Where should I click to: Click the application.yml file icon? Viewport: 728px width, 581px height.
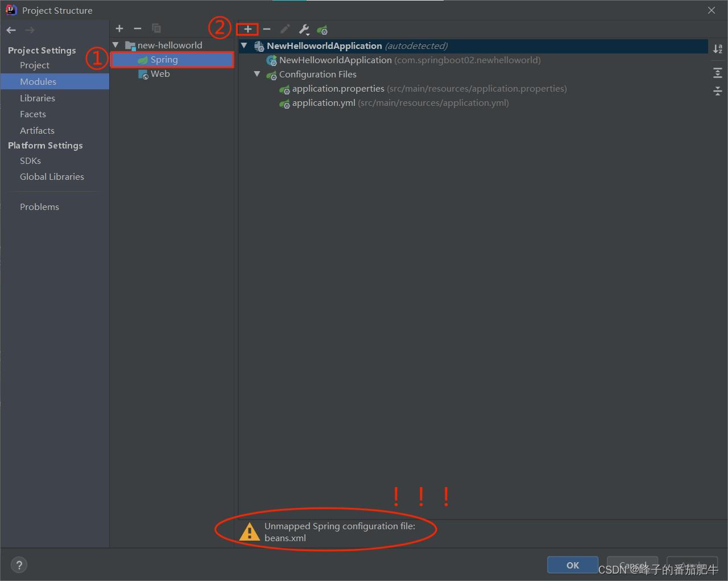coord(284,103)
